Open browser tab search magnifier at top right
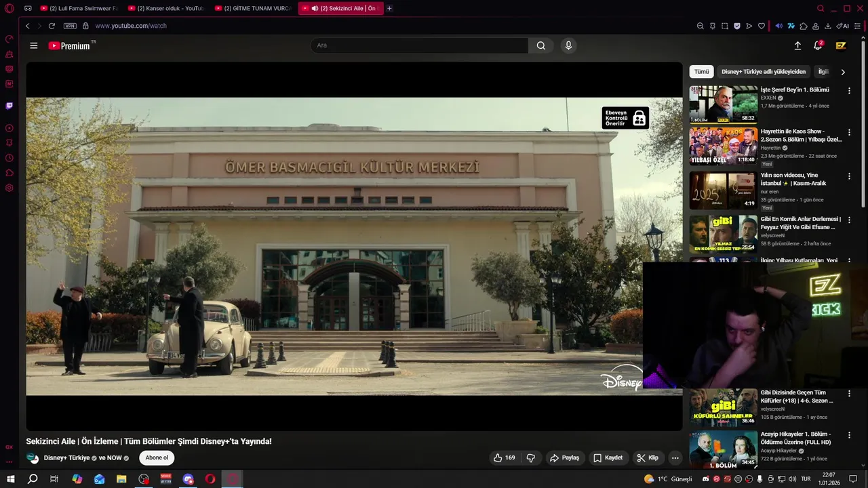 (821, 8)
